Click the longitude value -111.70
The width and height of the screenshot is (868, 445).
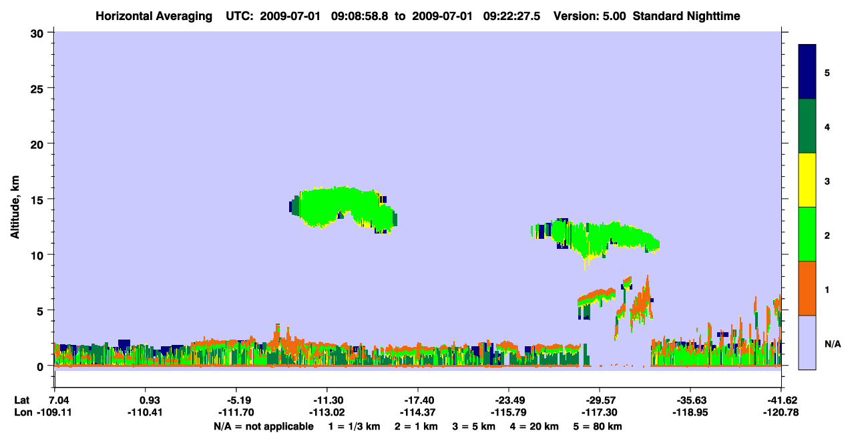click(236, 412)
